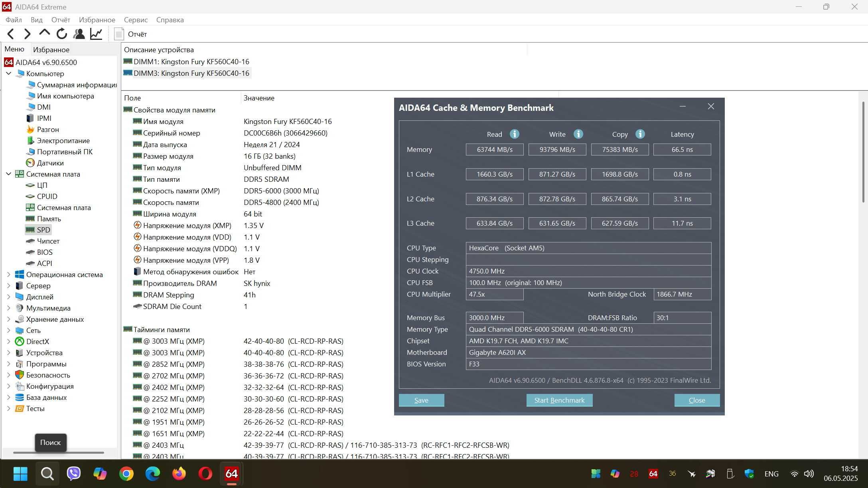
Task: Open Портативный ПК item
Action: click(65, 152)
